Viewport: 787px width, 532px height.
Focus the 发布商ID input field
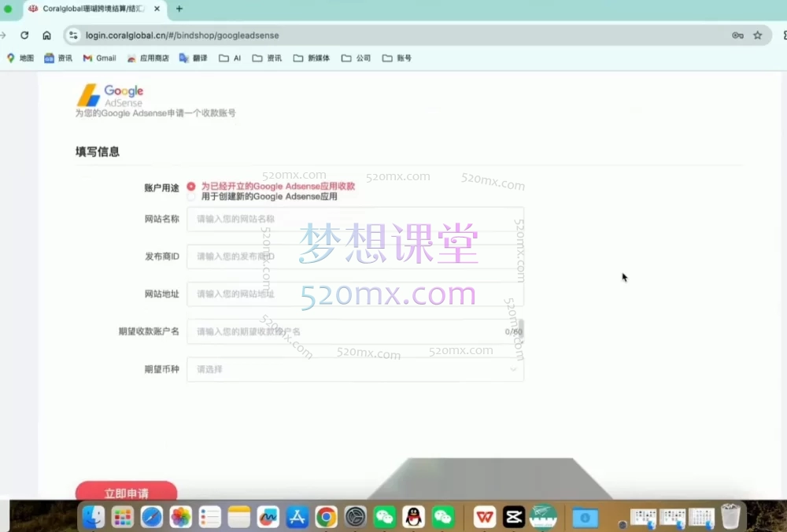click(356, 257)
